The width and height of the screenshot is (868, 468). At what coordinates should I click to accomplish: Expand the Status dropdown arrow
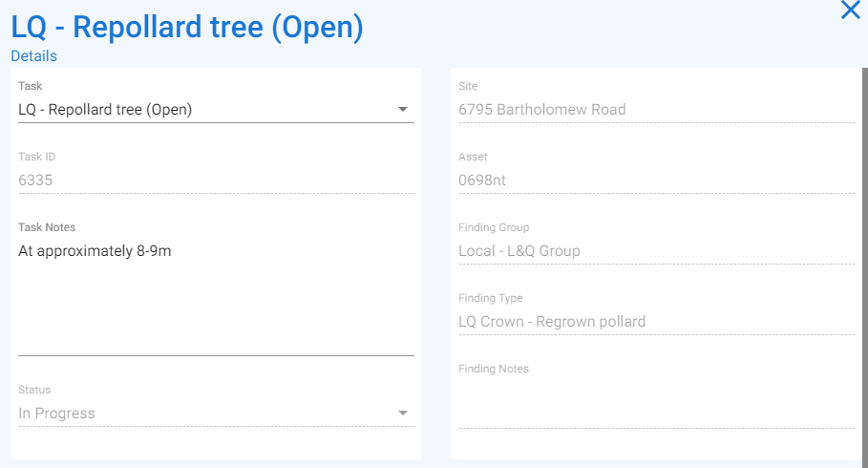(x=403, y=413)
